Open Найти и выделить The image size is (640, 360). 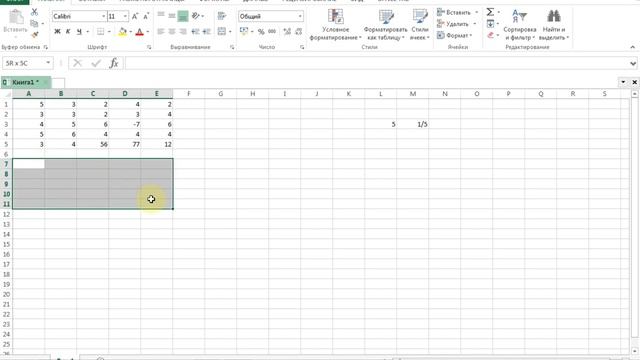pos(554,25)
